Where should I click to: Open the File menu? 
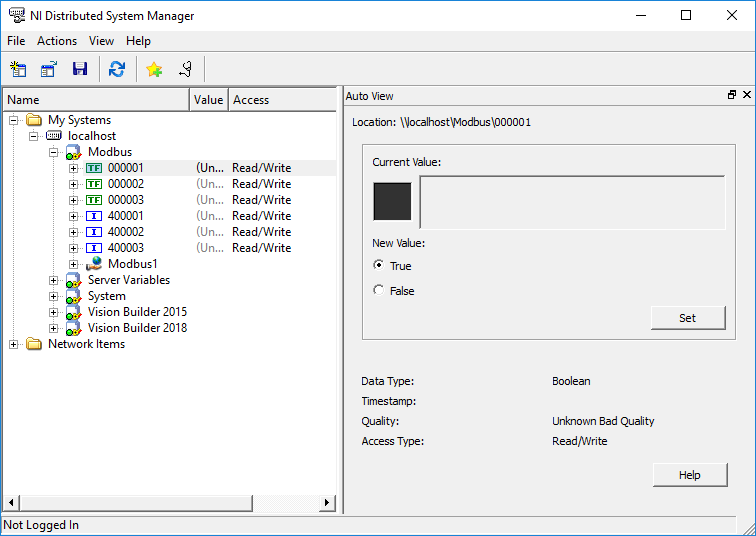click(16, 41)
